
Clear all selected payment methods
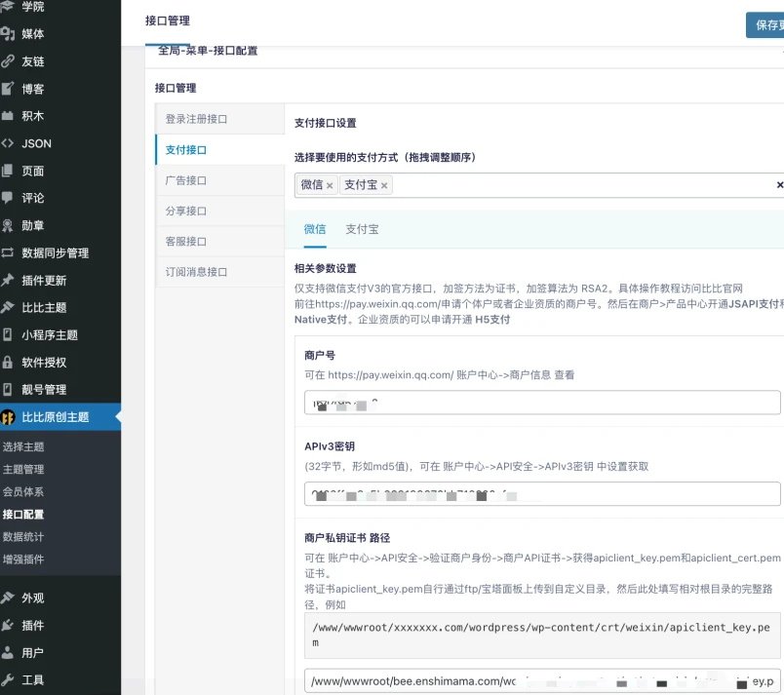[778, 184]
